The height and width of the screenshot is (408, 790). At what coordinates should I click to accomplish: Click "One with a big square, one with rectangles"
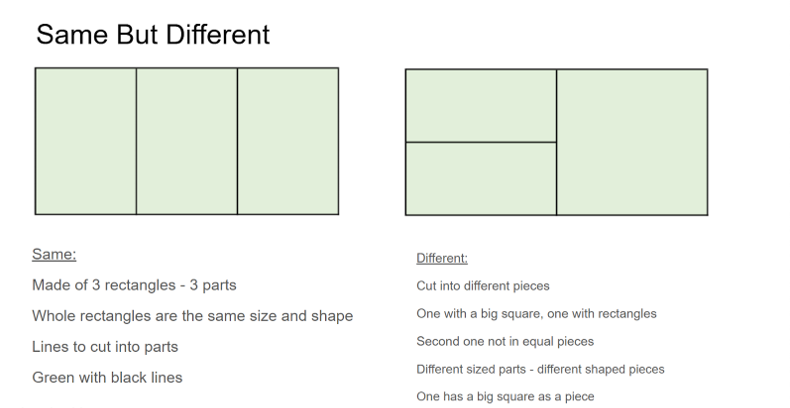coord(536,314)
